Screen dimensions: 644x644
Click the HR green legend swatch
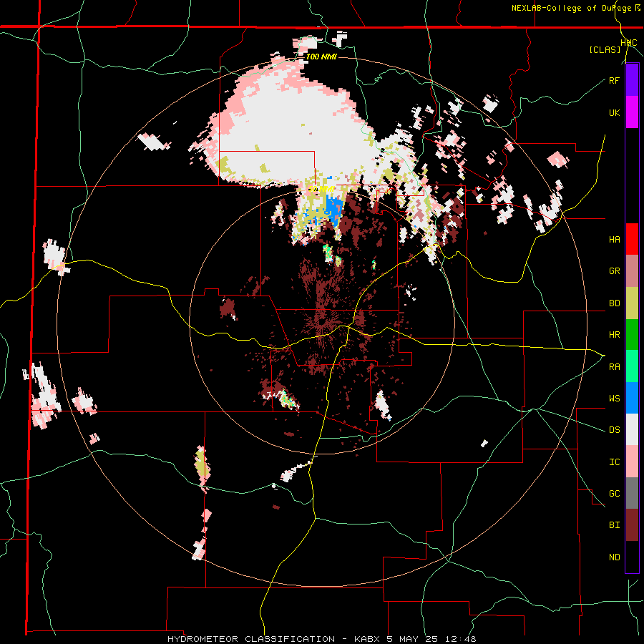(632, 334)
